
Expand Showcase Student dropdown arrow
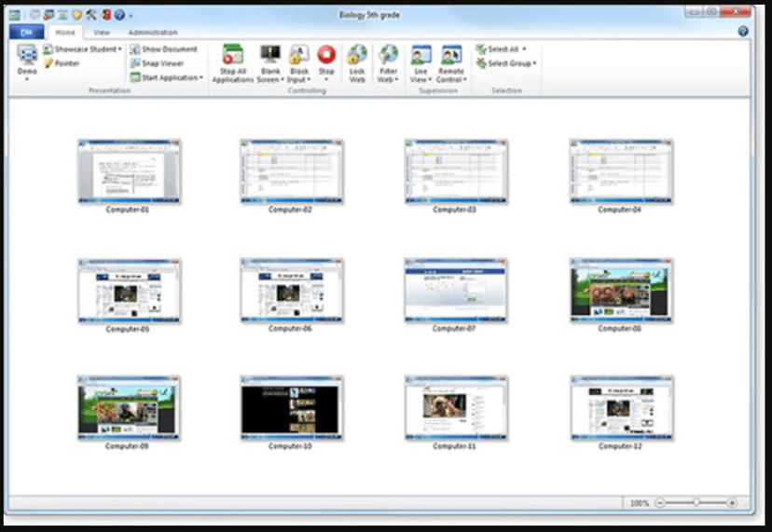[x=119, y=49]
